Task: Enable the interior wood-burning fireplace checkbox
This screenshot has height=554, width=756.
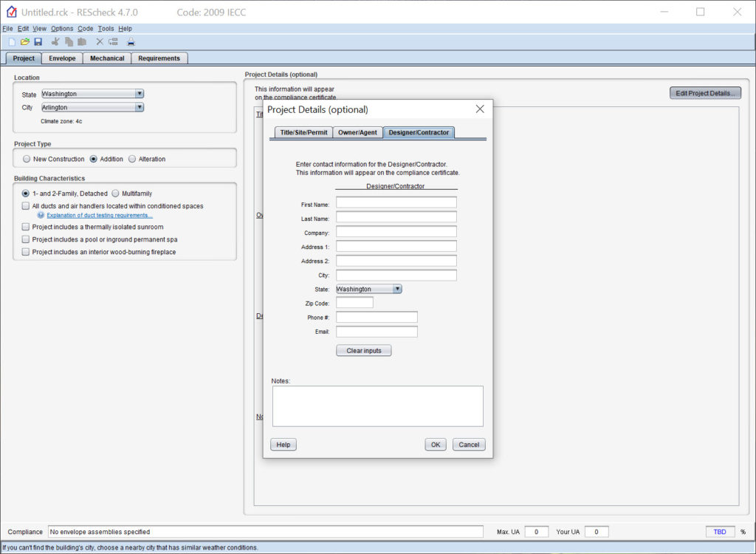Action: point(26,252)
